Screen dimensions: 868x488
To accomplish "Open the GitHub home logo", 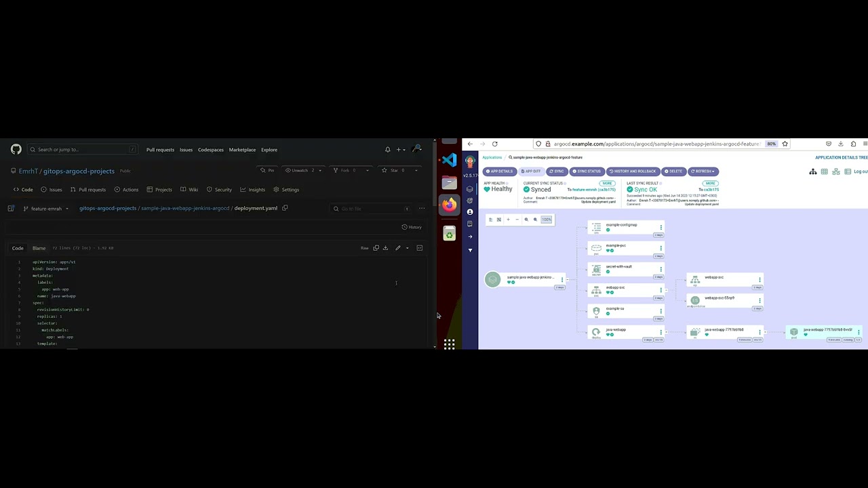I will click(x=16, y=149).
